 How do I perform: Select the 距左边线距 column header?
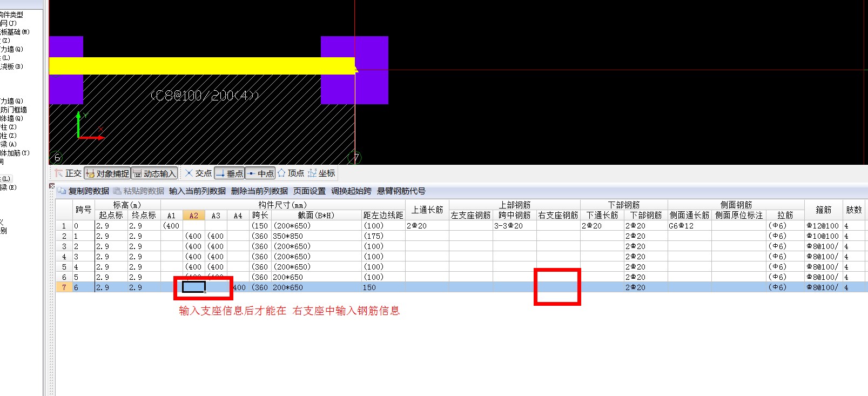click(x=383, y=215)
